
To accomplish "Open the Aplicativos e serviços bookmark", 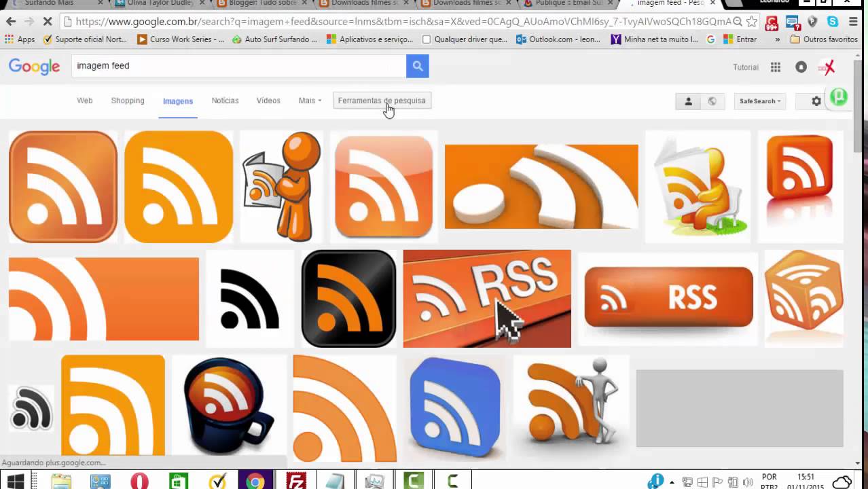I will (370, 39).
